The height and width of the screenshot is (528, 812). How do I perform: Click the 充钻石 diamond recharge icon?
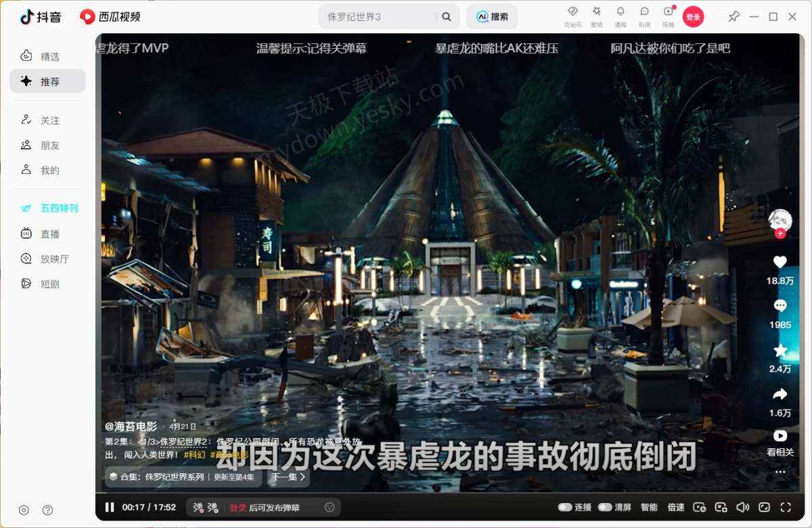point(572,12)
